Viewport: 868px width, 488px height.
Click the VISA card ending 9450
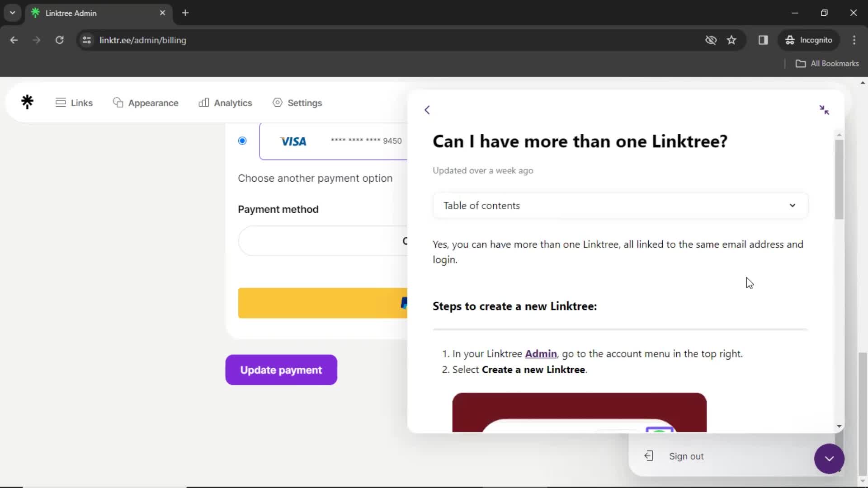(334, 141)
